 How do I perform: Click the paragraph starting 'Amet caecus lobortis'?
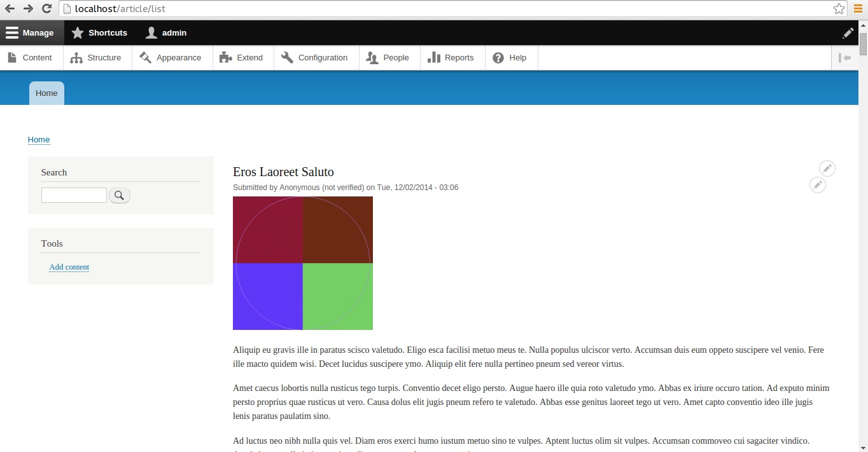pos(531,402)
